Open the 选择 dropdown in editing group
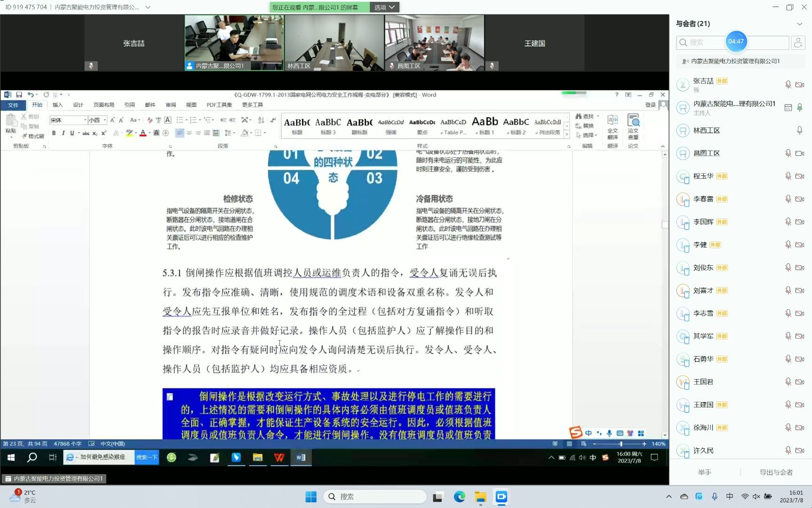This screenshot has height=508, width=812. (586, 135)
